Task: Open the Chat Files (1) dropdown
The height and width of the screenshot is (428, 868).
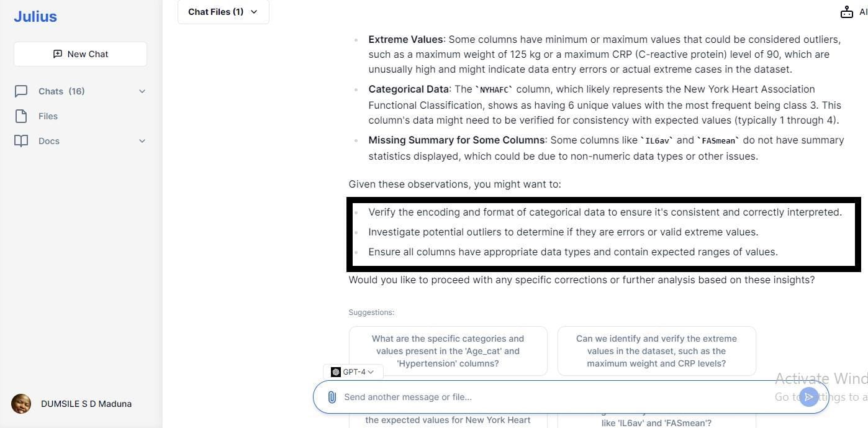Action: [224, 12]
